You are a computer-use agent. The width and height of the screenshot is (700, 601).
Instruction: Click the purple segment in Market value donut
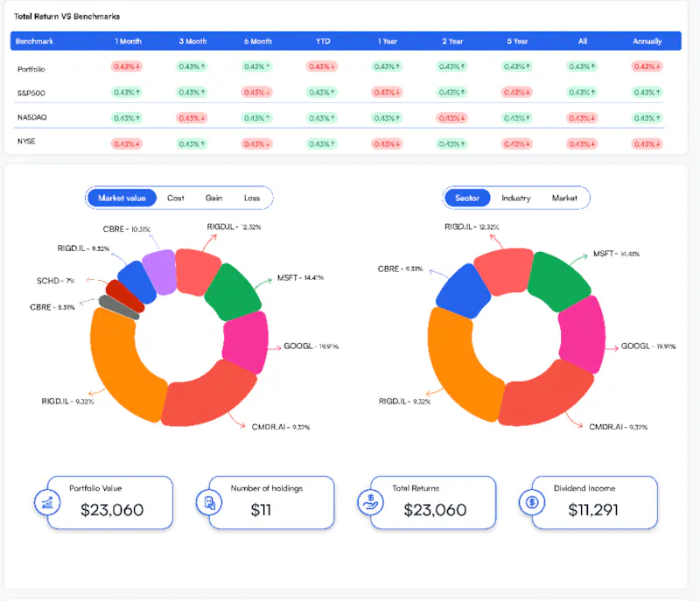point(160,272)
